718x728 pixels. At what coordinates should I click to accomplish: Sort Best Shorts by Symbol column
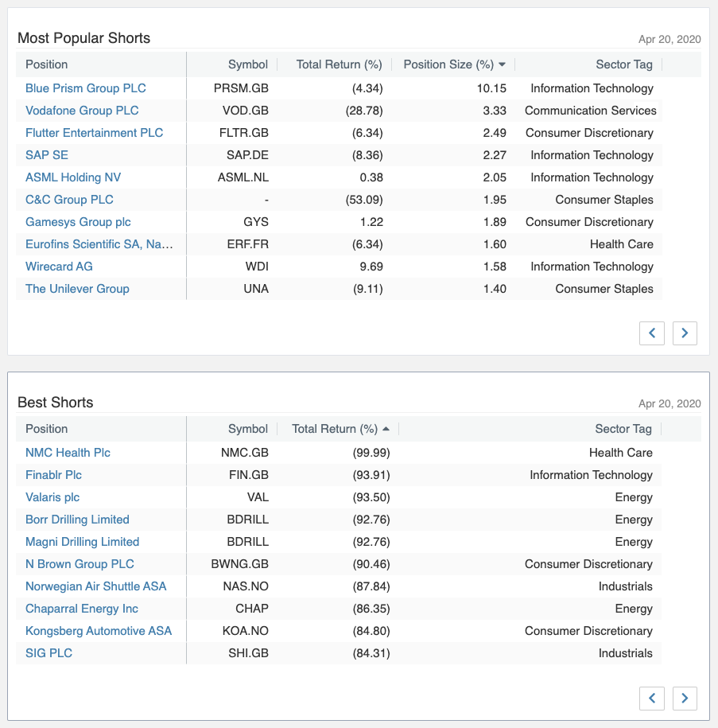[248, 429]
